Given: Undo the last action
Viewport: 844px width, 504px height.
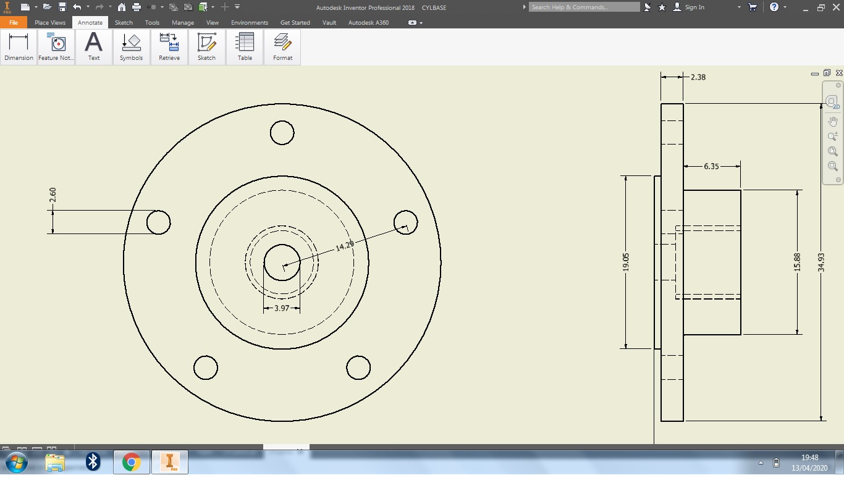Looking at the screenshot, I should 77,7.
